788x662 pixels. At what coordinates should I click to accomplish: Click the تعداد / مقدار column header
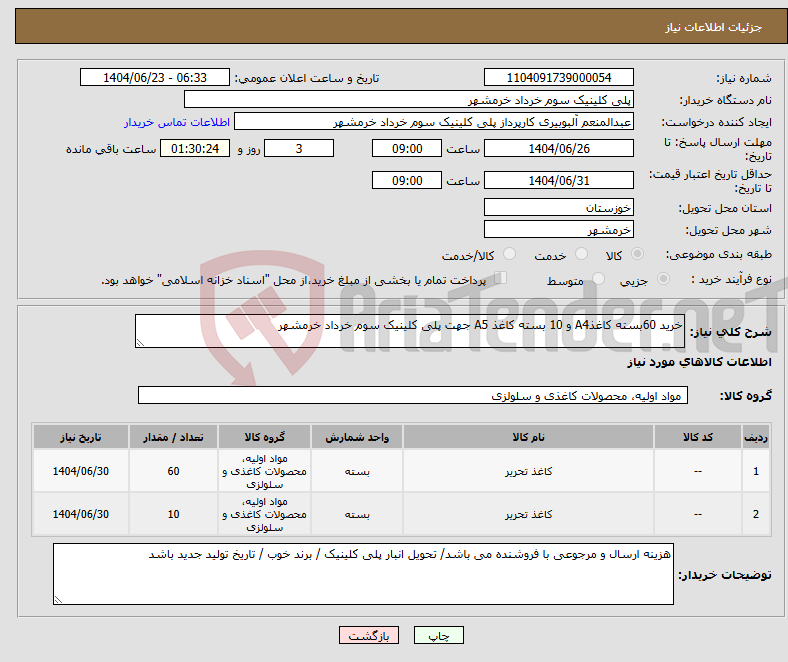(173, 437)
